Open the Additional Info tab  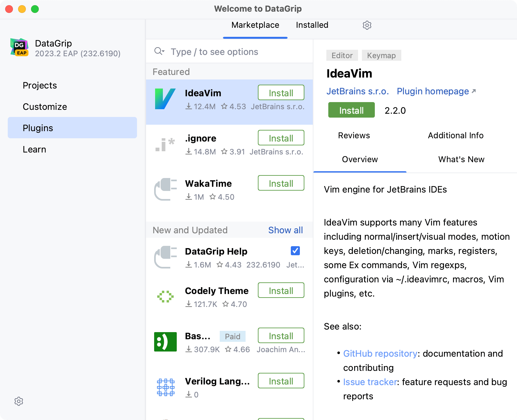tap(456, 135)
